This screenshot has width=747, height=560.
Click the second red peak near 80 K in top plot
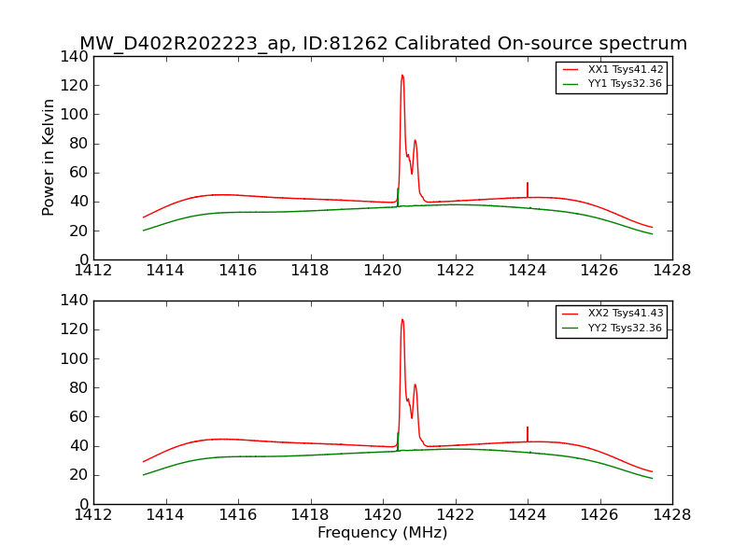point(415,142)
